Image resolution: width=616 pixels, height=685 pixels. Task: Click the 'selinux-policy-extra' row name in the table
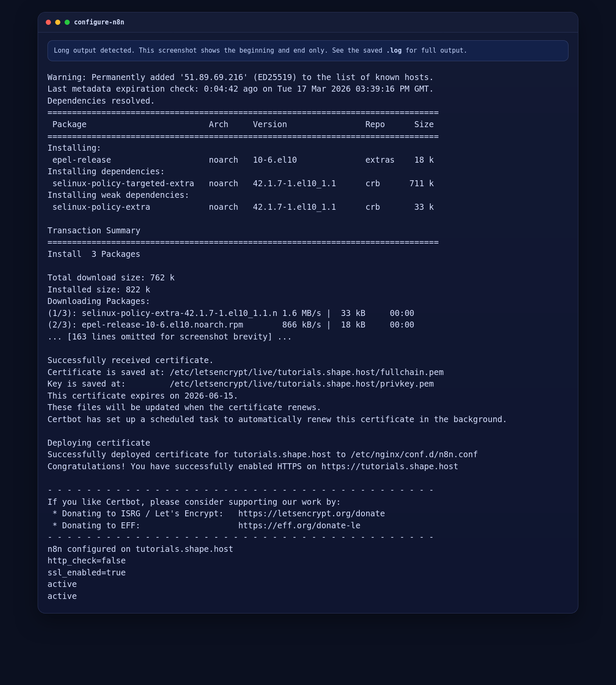(x=101, y=207)
